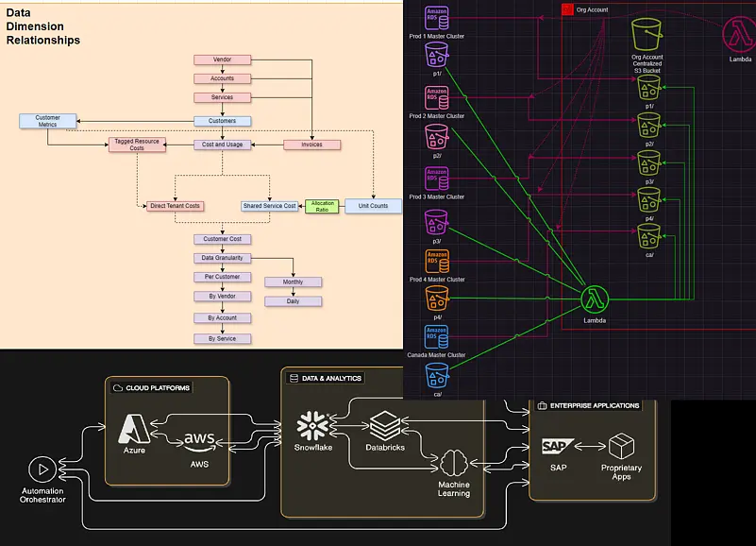
Task: Select the SAP logo
Action: 556,446
